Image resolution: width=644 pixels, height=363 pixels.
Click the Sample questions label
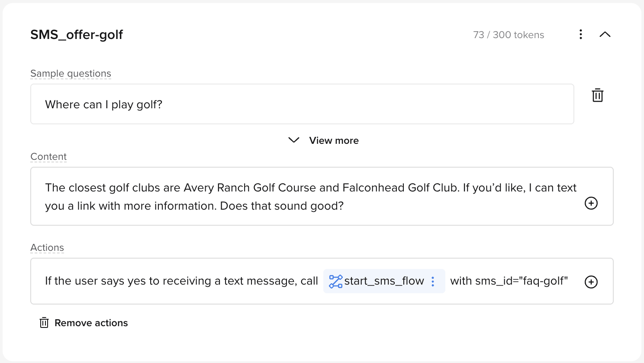(x=71, y=74)
